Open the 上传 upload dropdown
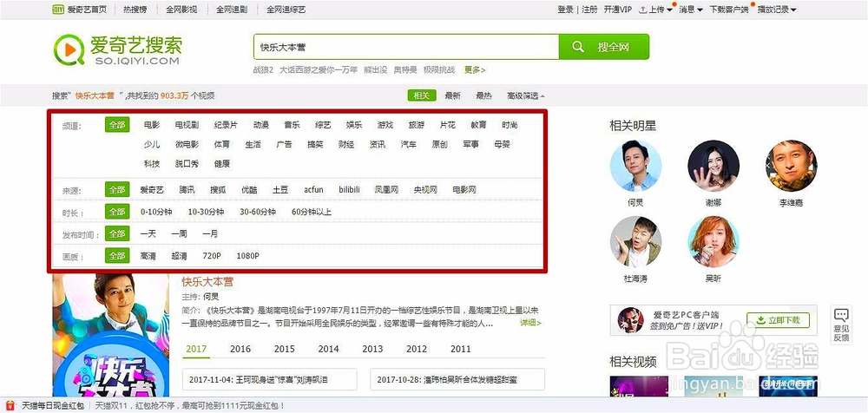The height and width of the screenshot is (413, 868). coord(656,10)
